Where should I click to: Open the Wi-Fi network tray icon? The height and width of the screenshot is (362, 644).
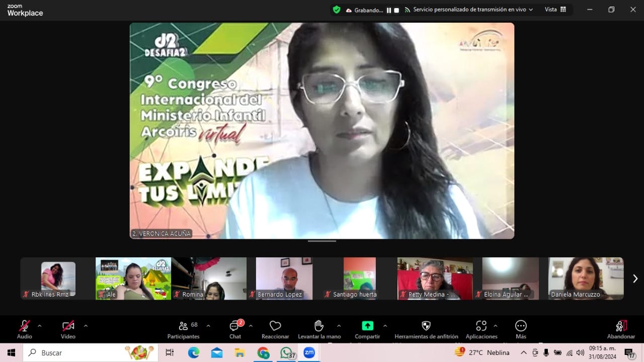[x=570, y=352]
